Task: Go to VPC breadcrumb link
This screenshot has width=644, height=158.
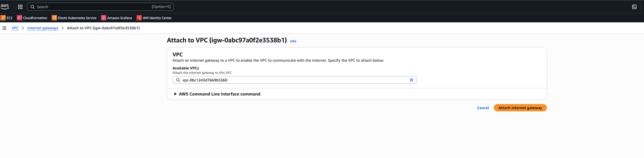Action: pyautogui.click(x=15, y=28)
